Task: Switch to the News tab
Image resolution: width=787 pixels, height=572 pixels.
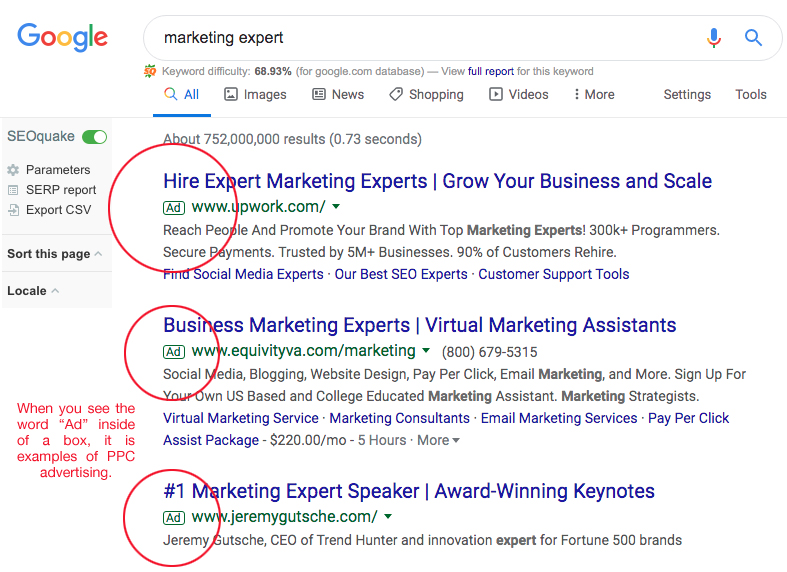Action: tap(338, 94)
